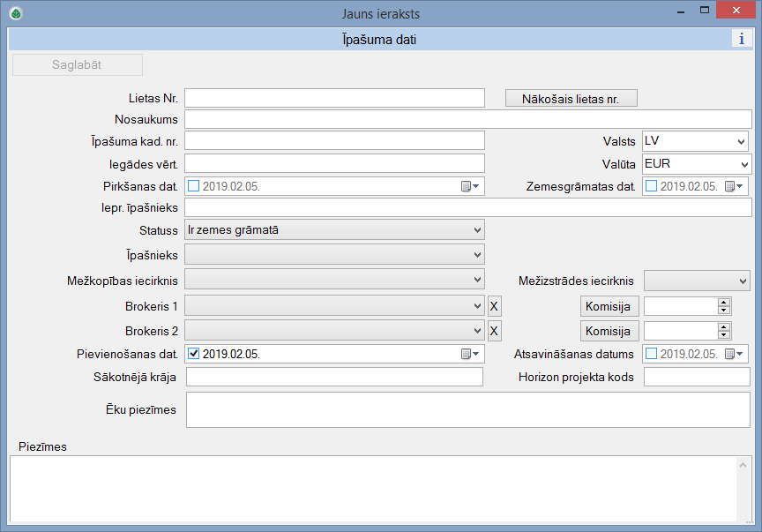Viewport: 762px width, 532px height.
Task: Enable the Atsavināšanas datums checkbox
Action: [652, 354]
